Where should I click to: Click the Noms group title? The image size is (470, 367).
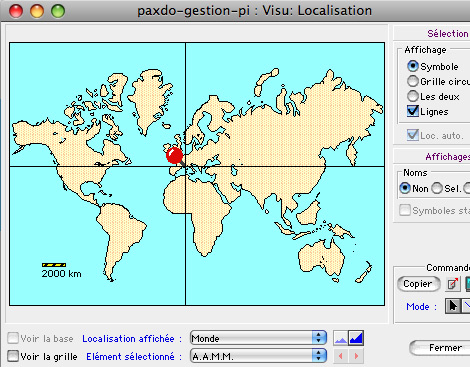pos(415,173)
